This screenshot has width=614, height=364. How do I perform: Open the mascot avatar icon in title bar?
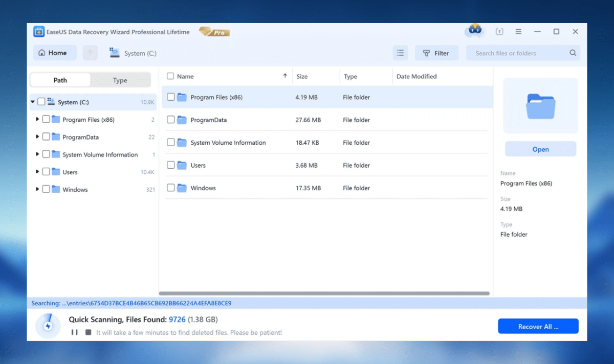click(x=474, y=31)
